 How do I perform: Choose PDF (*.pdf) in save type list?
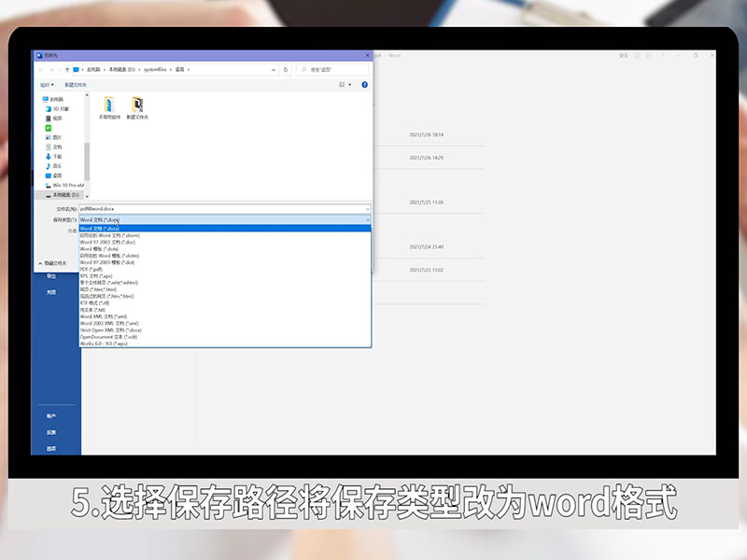225,269
